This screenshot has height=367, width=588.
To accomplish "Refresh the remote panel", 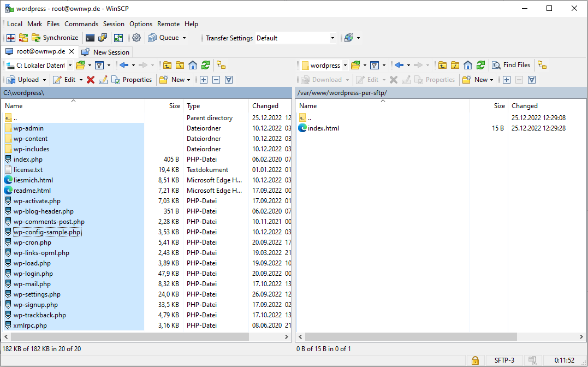I will [x=480, y=66].
